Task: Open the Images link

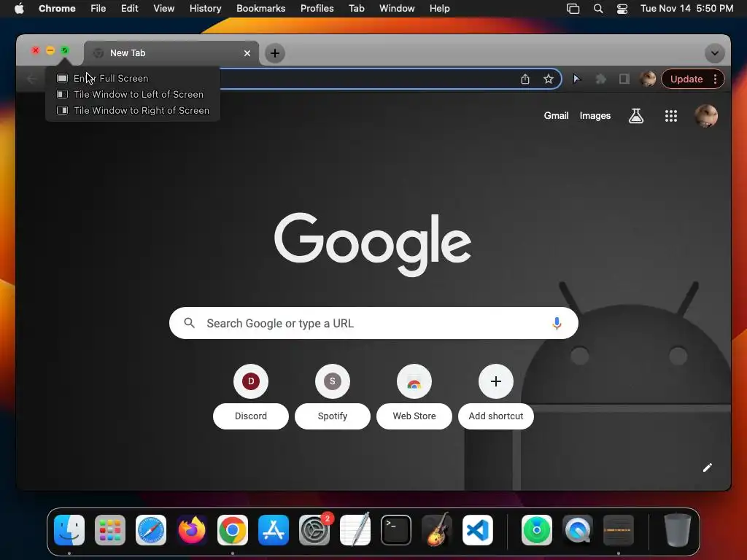Action: 595,116
